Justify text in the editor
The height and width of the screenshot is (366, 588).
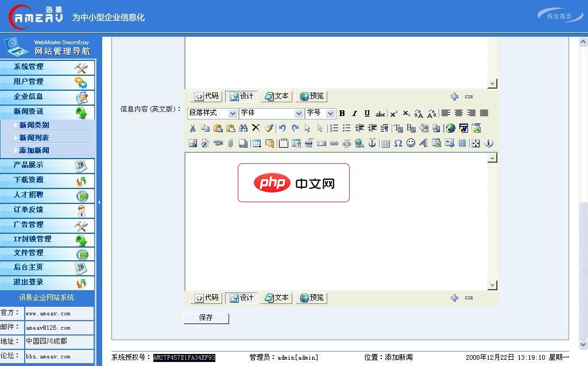[x=484, y=113]
